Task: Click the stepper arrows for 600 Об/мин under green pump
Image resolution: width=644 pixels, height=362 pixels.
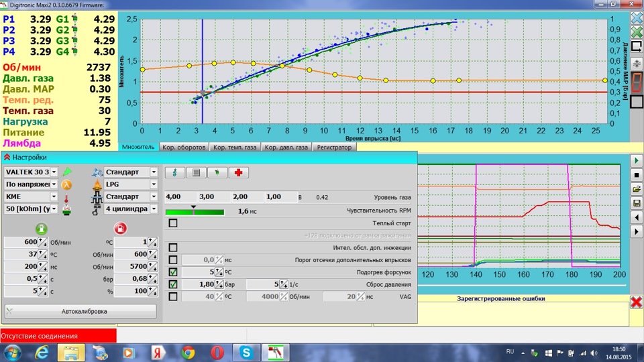Action: point(43,242)
